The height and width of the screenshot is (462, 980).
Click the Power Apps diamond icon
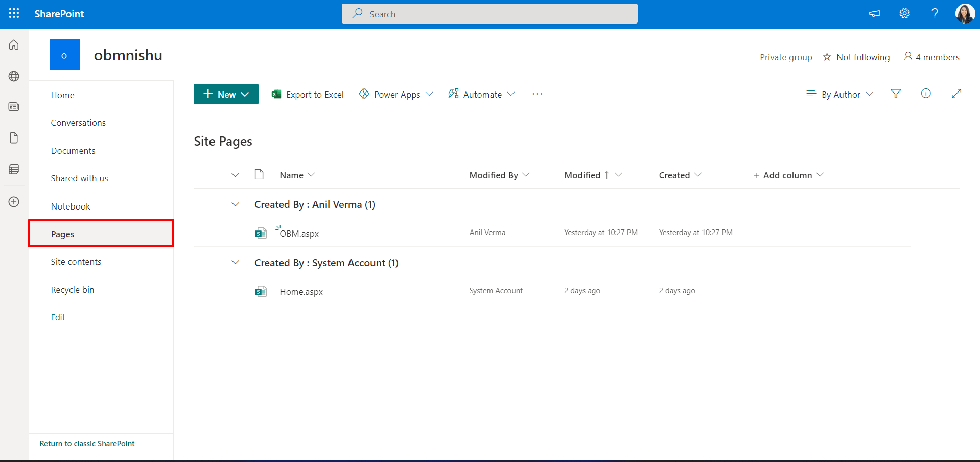coord(364,94)
